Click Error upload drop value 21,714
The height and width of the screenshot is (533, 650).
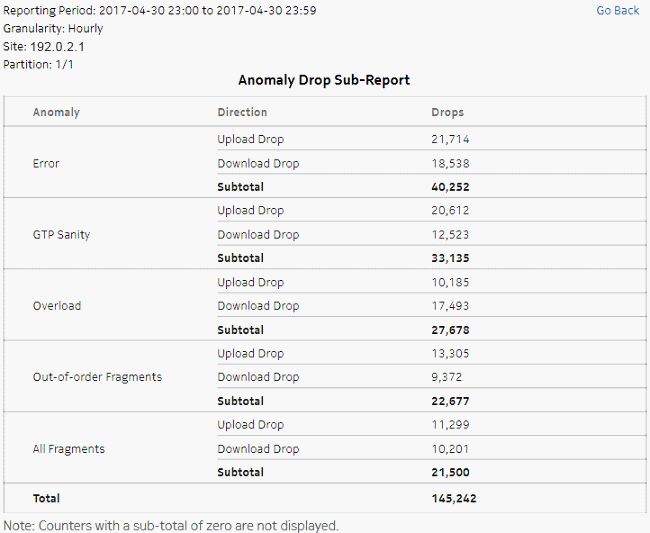[x=450, y=139]
